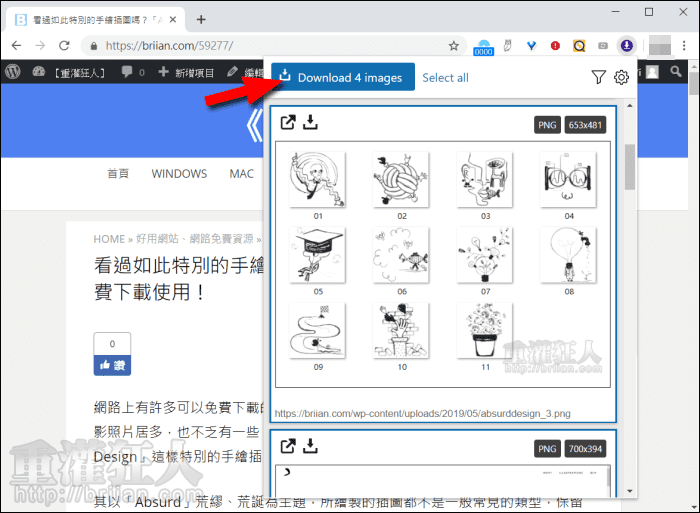The height and width of the screenshot is (513, 700).
Task: Reload the page
Action: (64, 45)
